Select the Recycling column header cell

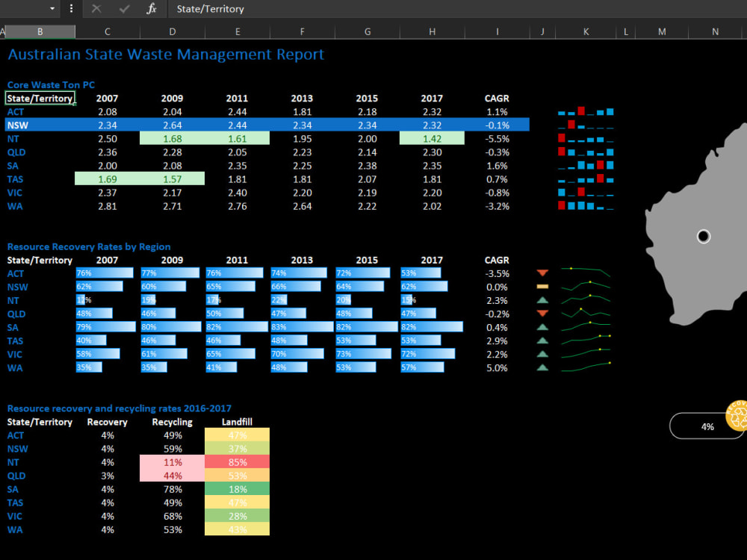click(x=172, y=422)
